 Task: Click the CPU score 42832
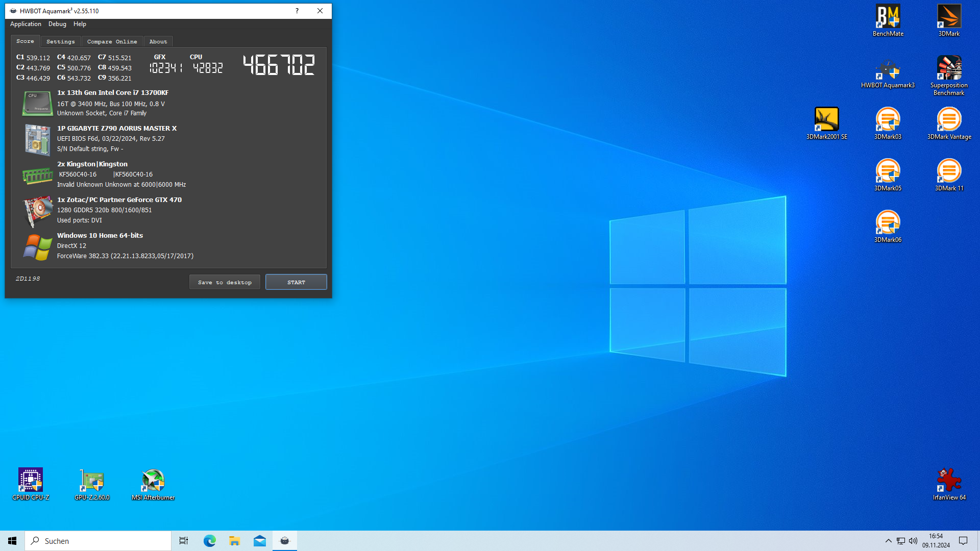coord(208,68)
